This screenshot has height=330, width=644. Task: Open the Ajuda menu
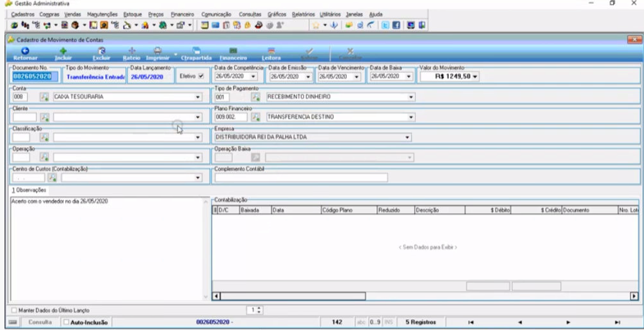click(376, 14)
